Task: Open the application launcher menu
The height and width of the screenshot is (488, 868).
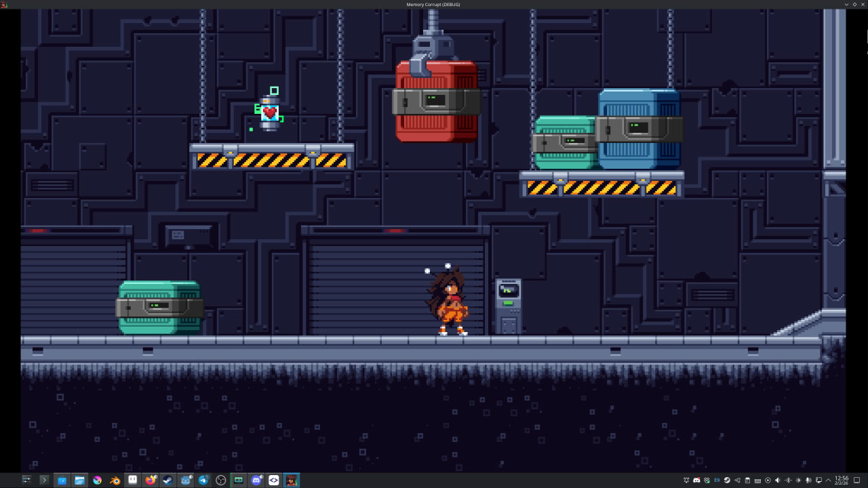Action: point(26,481)
